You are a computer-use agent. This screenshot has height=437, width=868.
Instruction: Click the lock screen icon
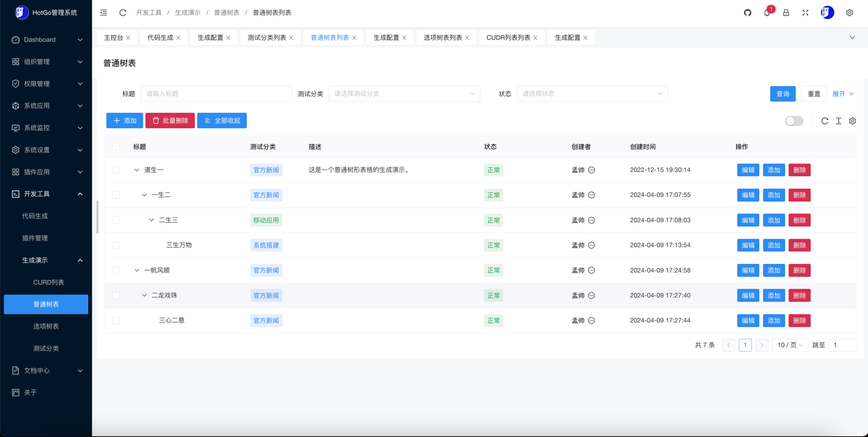(786, 13)
